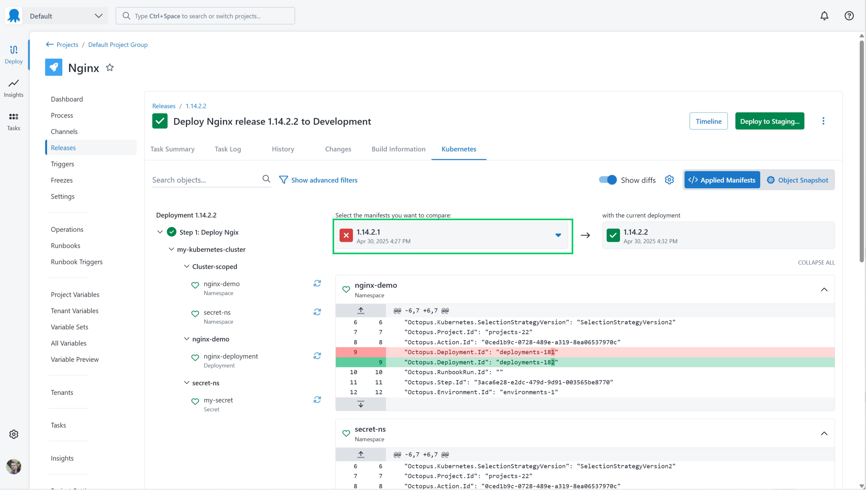Open the Deploy section in left rail
This screenshot has width=868, height=490.
[13, 55]
